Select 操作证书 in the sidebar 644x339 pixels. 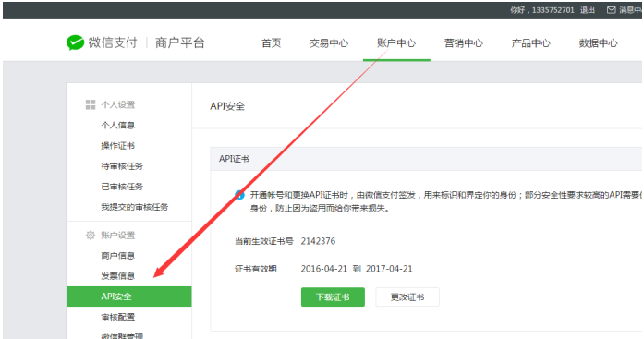[x=118, y=146]
